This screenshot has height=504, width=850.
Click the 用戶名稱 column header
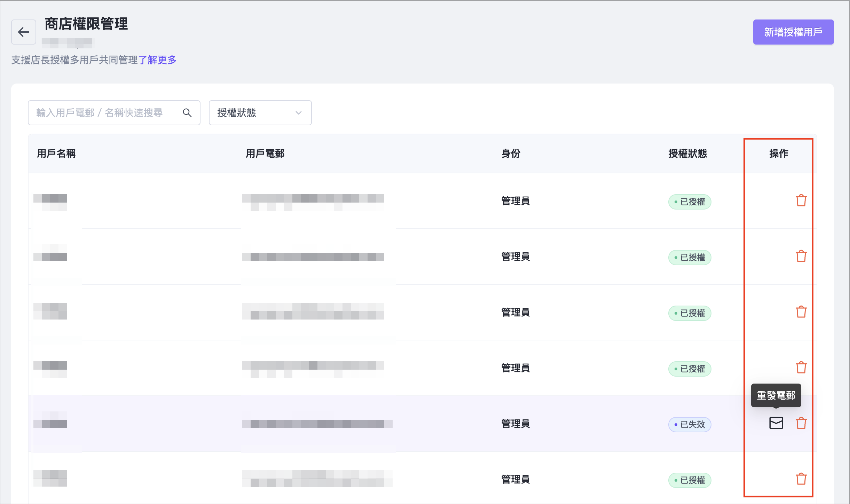pyautogui.click(x=56, y=153)
